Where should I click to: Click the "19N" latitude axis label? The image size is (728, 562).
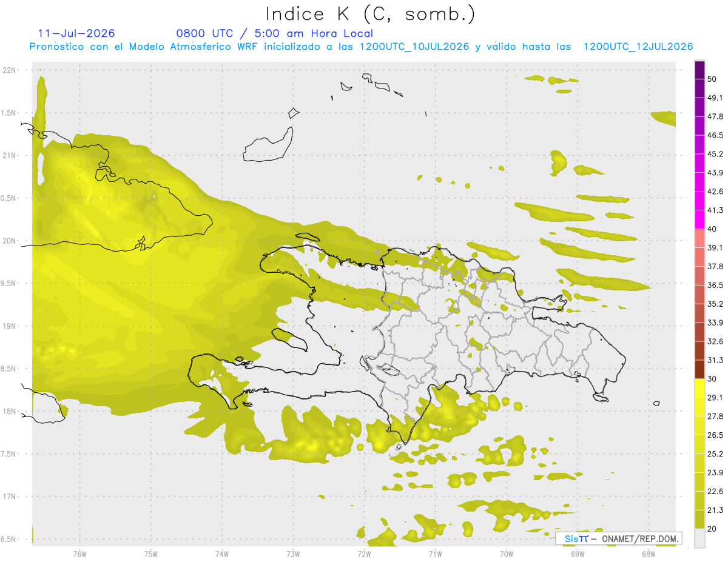coord(10,326)
